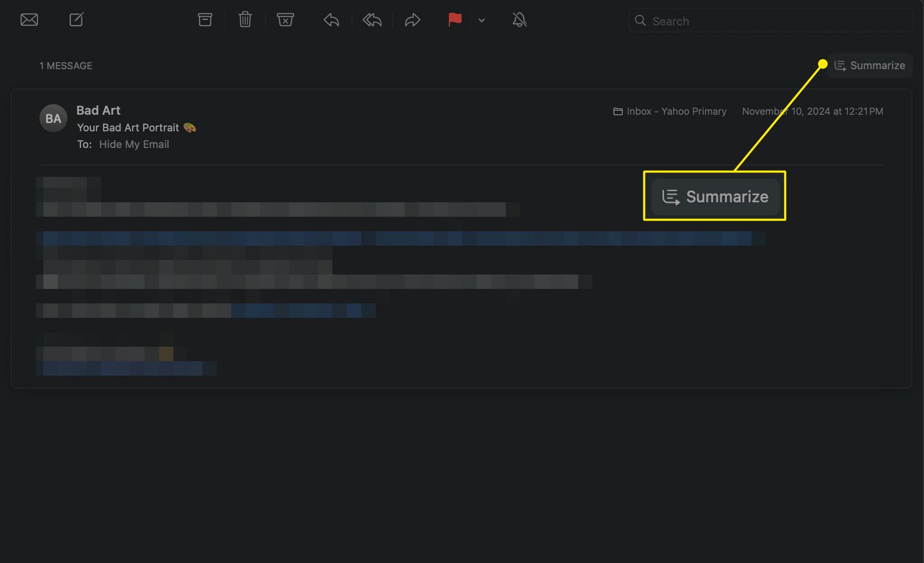Click the Inbox - Yahoo Primary mailbox label
This screenshot has width=924, height=563.
point(676,111)
